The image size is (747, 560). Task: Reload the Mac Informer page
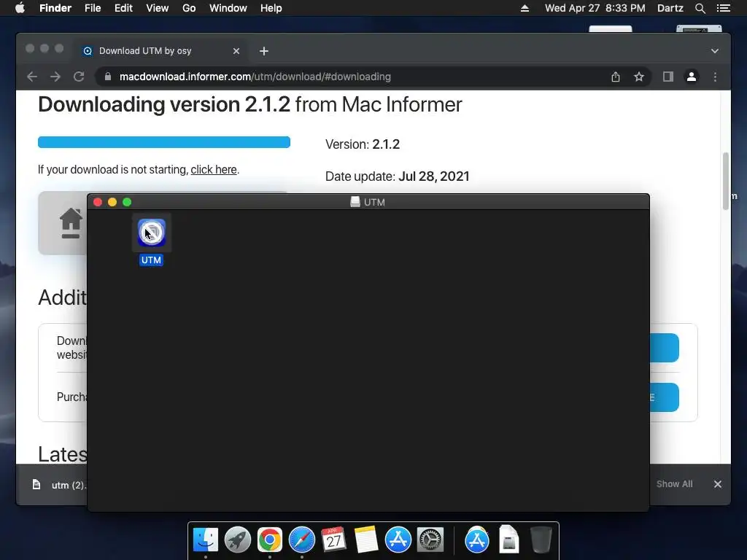tap(79, 77)
